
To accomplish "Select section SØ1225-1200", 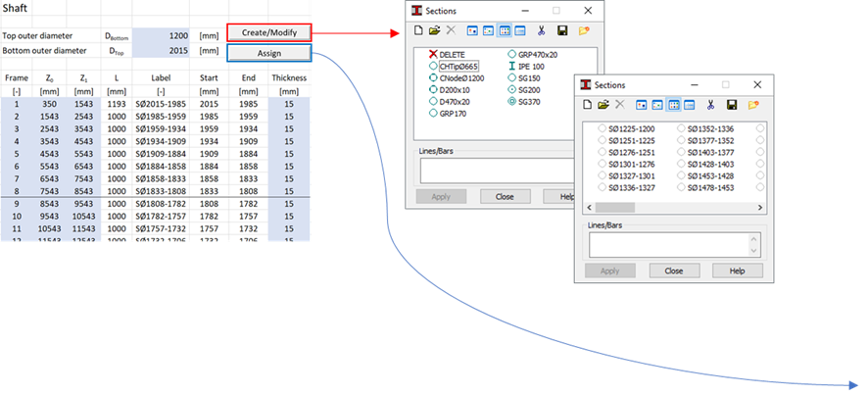I will point(626,128).
